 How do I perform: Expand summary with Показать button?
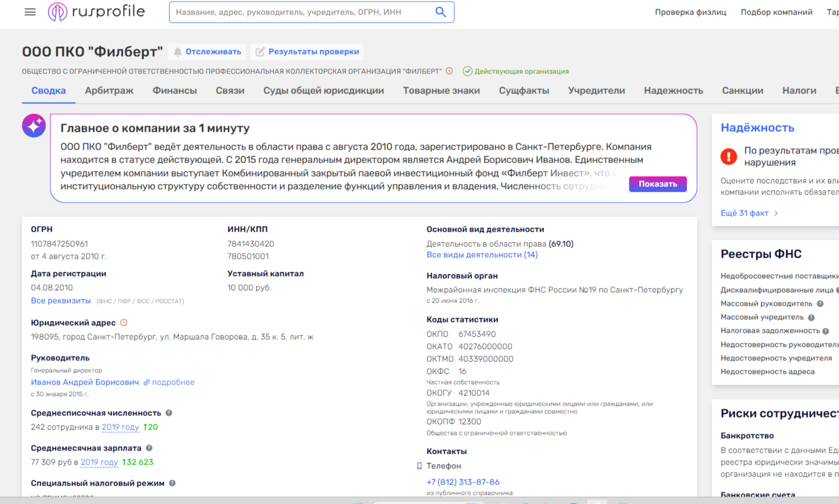click(x=657, y=184)
